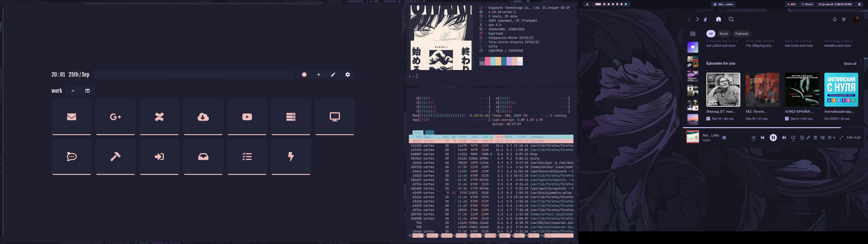Open start page settings gear

pyautogui.click(x=348, y=75)
